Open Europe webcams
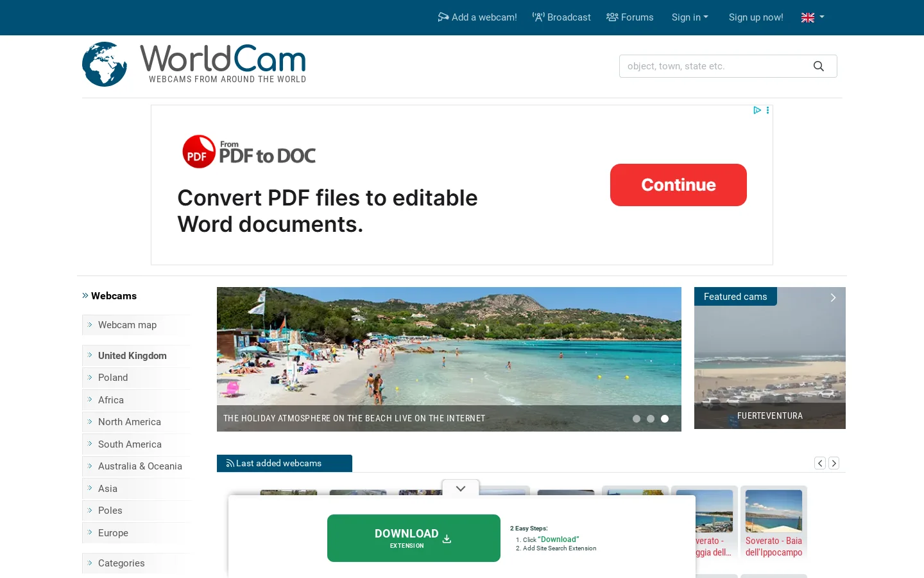 (136, 533)
